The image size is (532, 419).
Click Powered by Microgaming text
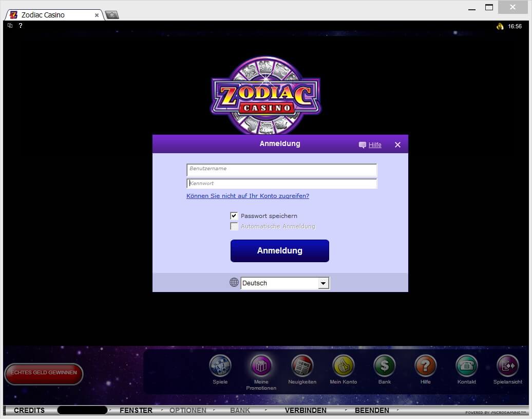[x=496, y=412]
